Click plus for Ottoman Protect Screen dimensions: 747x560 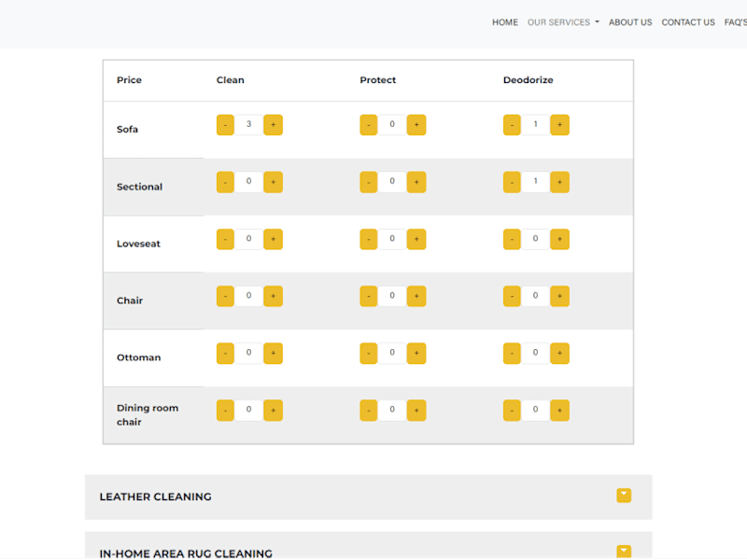tap(416, 354)
